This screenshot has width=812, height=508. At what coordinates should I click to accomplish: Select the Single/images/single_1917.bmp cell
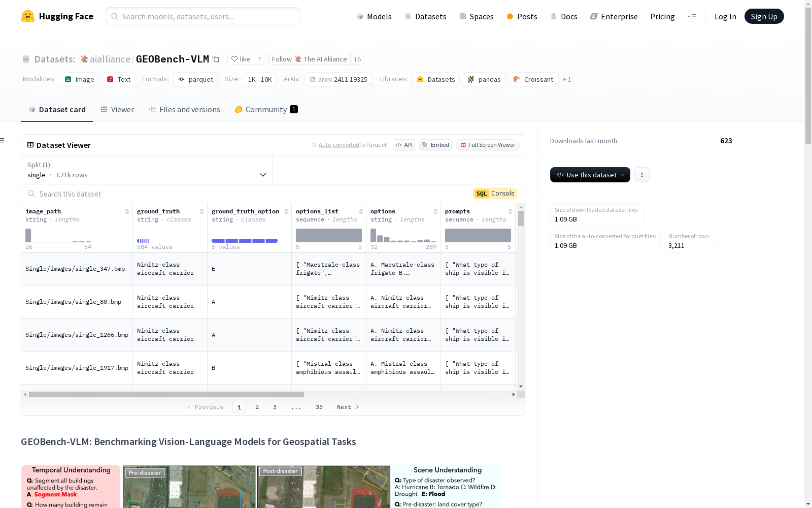pyautogui.click(x=77, y=368)
